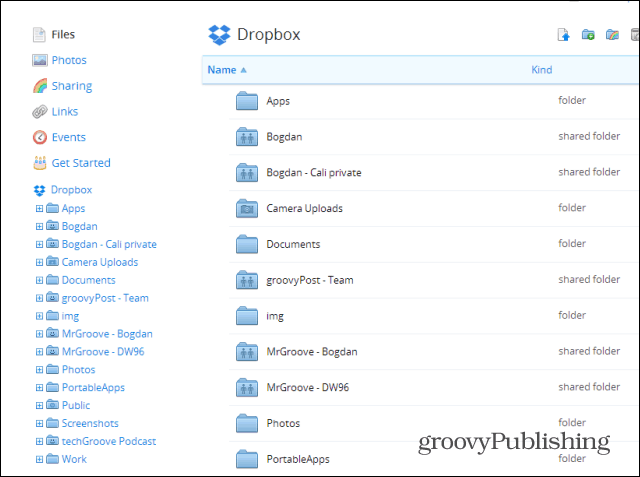640x477 pixels.
Task: Click the Bogdan - Cali private shared folder icon
Action: 247,173
